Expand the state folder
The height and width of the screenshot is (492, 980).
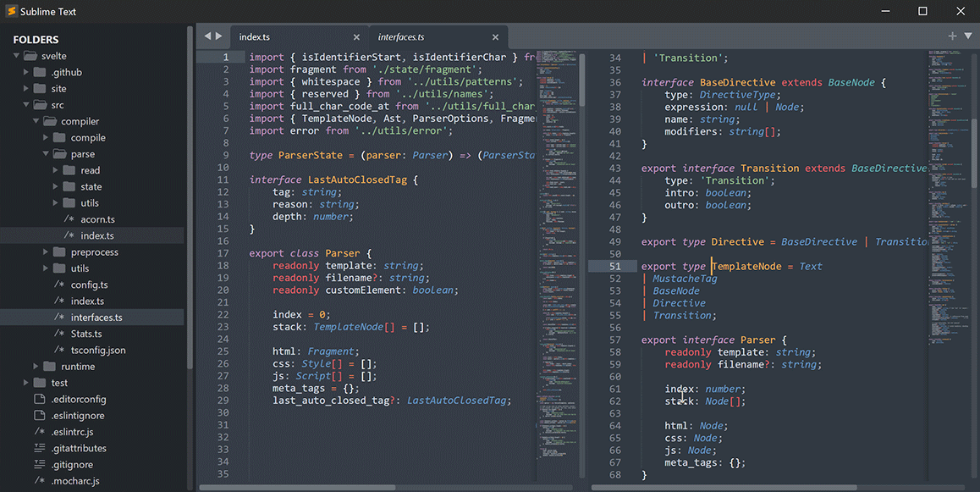[x=56, y=186]
